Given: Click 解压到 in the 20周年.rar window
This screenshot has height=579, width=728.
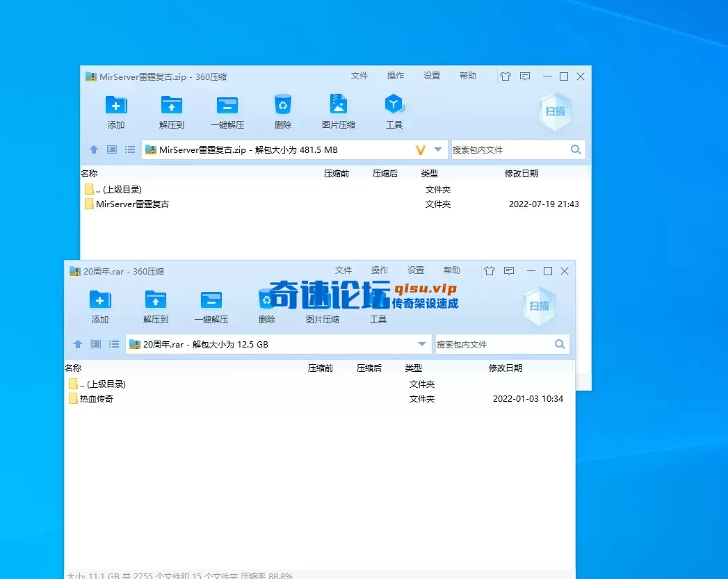Looking at the screenshot, I should [x=154, y=304].
